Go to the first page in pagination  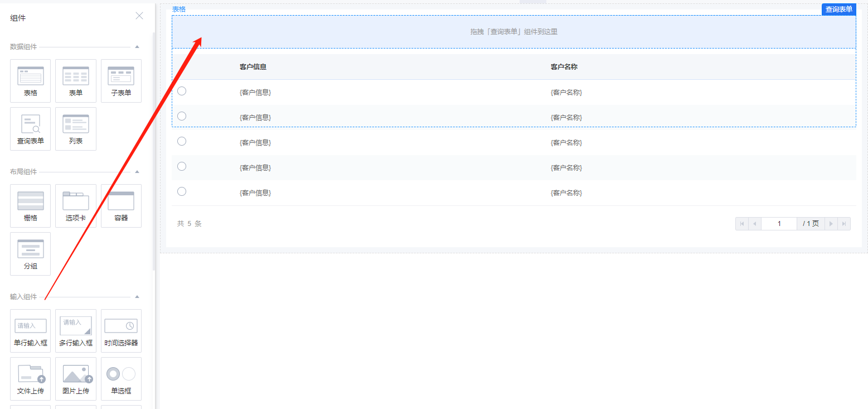[742, 224]
